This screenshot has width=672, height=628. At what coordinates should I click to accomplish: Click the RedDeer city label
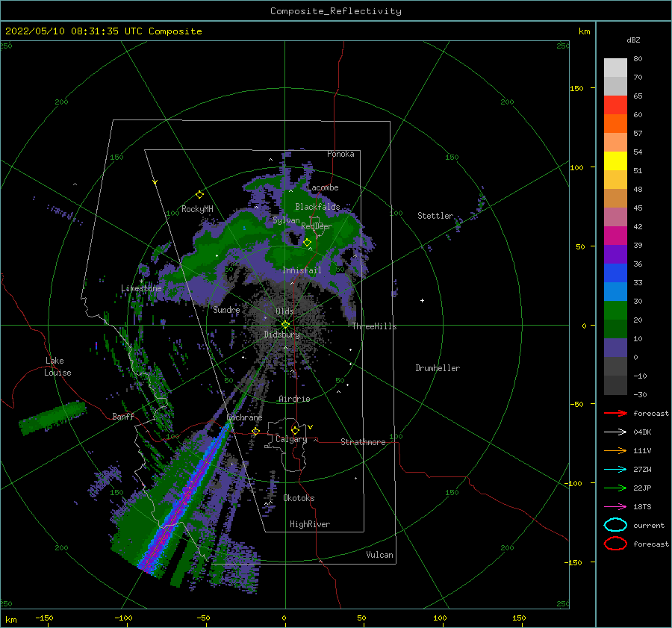[317, 226]
